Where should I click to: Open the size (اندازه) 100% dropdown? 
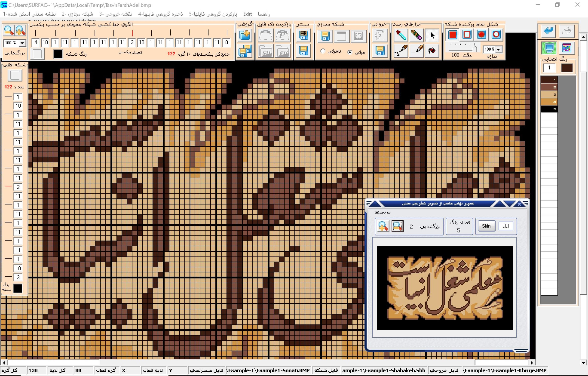(x=498, y=49)
